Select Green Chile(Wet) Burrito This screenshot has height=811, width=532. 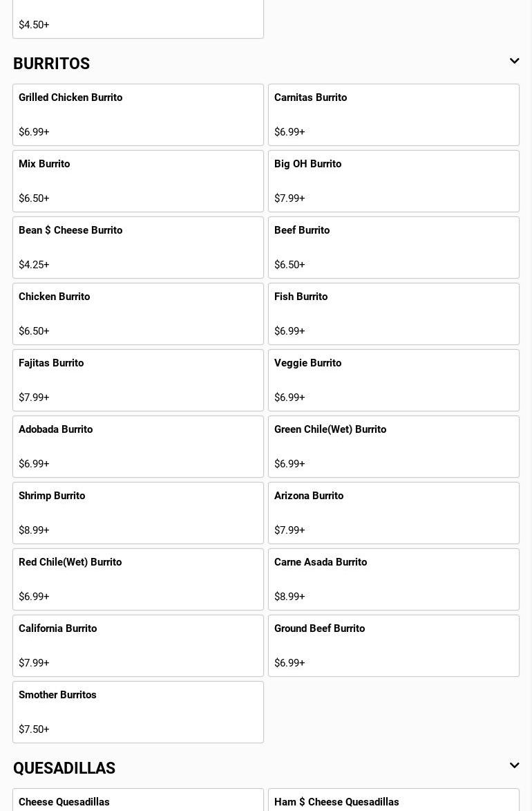click(x=394, y=447)
